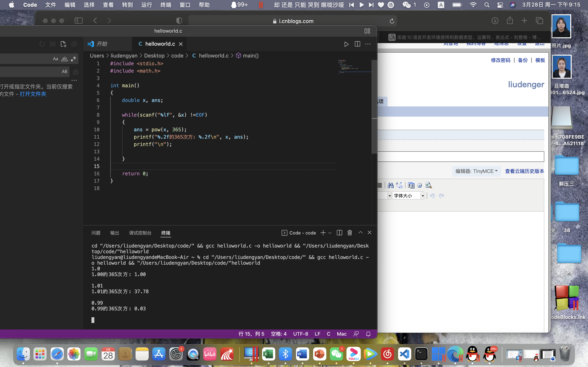
Task: Split the editor to the right
Action: click(x=357, y=44)
